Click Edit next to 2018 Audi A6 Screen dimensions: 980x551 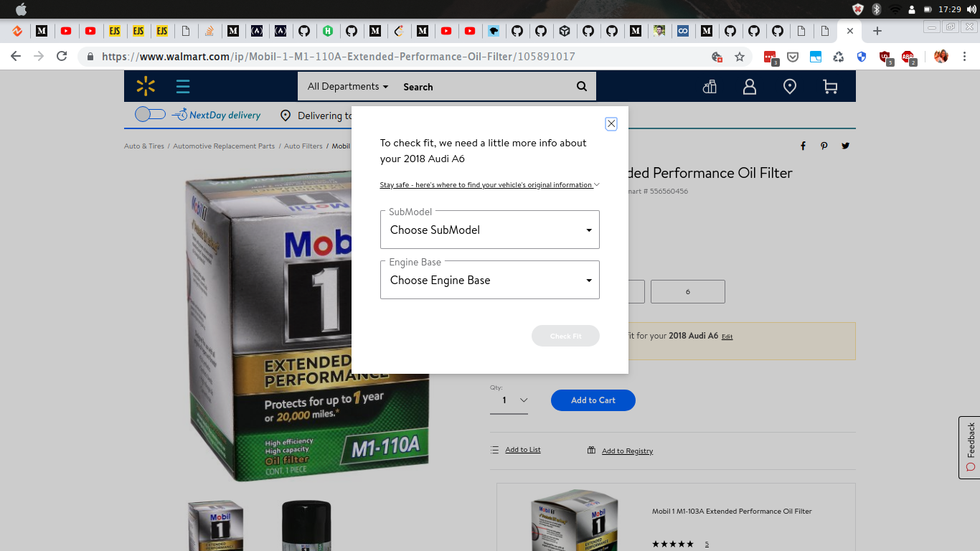coord(727,336)
